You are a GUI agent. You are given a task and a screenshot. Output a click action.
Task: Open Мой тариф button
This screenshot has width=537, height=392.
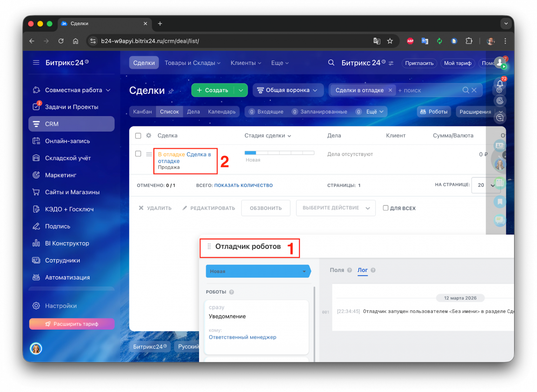(x=457, y=63)
